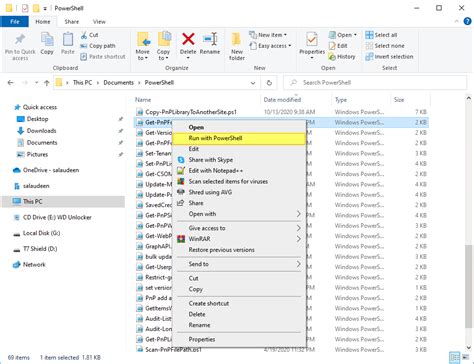
Task: Select Downloads in Quick access
Action: pos(41,131)
